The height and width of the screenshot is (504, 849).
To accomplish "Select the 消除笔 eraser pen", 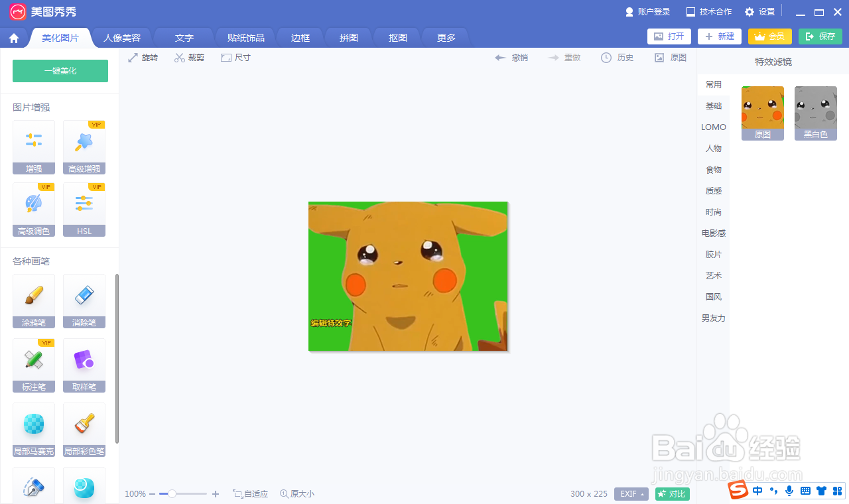I will point(84,301).
